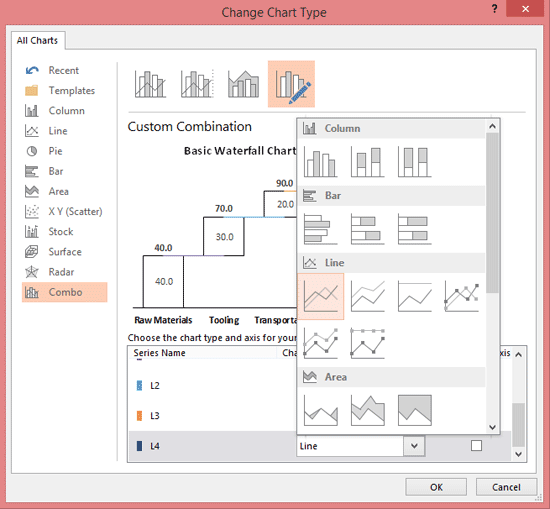
Task: Click Bar group header in dropdown
Action: [391, 195]
